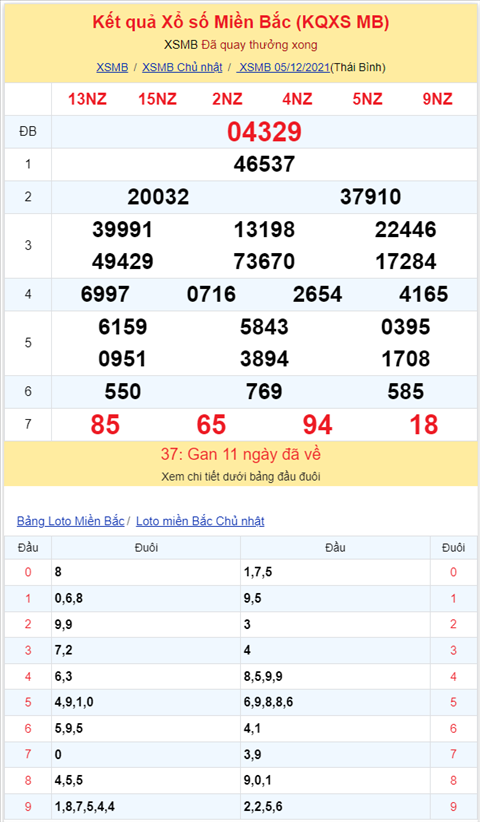Select seventh prize number 18
Viewport: 480px width, 822px height.
click(423, 425)
